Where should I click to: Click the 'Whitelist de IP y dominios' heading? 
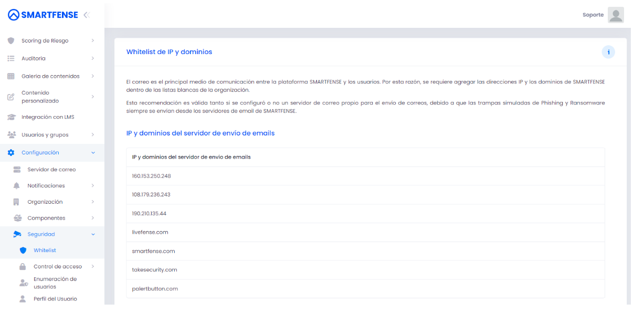pos(169,52)
